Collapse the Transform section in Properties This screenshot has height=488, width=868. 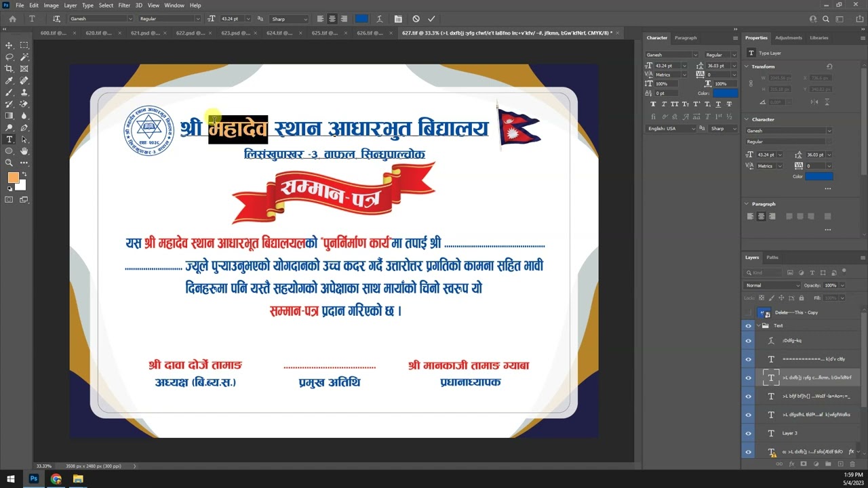747,66
